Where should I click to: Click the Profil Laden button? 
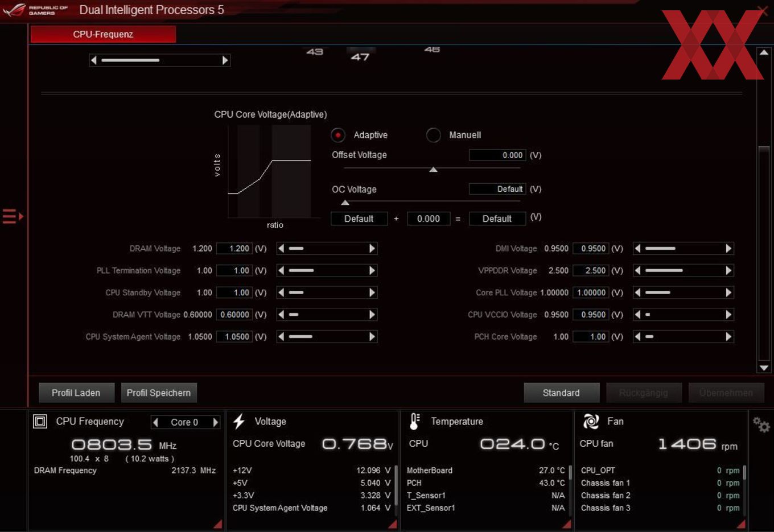pyautogui.click(x=76, y=393)
